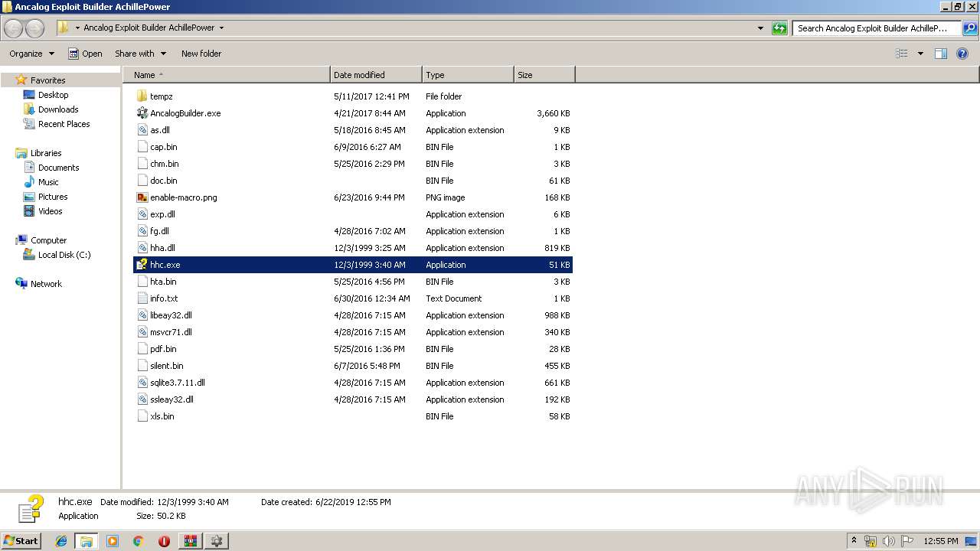Select the enable-macro.png image icon

pos(142,197)
